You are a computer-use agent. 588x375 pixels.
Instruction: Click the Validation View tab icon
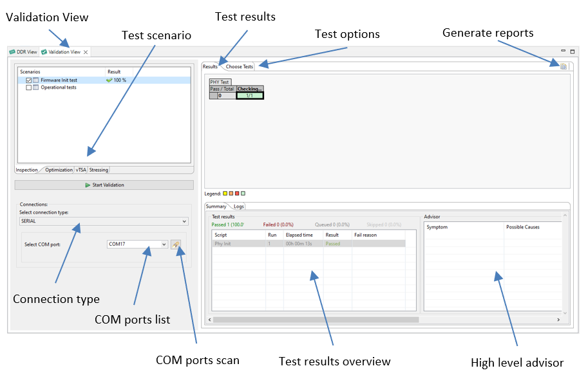point(44,52)
